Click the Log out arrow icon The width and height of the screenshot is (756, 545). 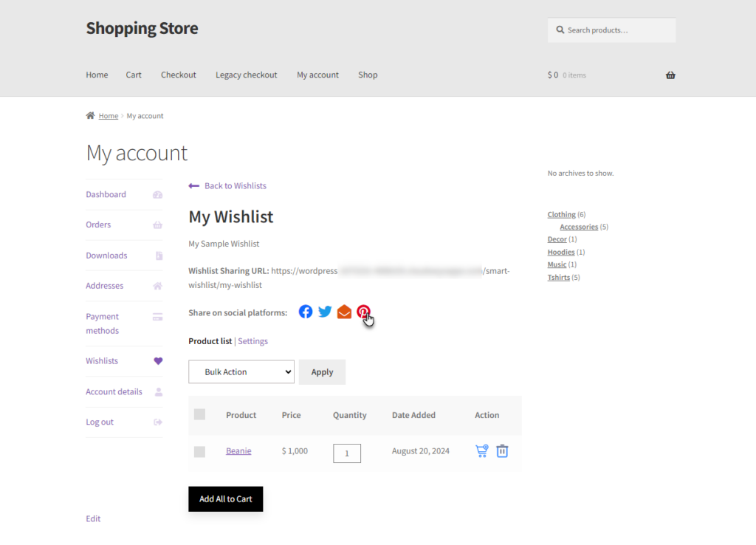click(158, 422)
